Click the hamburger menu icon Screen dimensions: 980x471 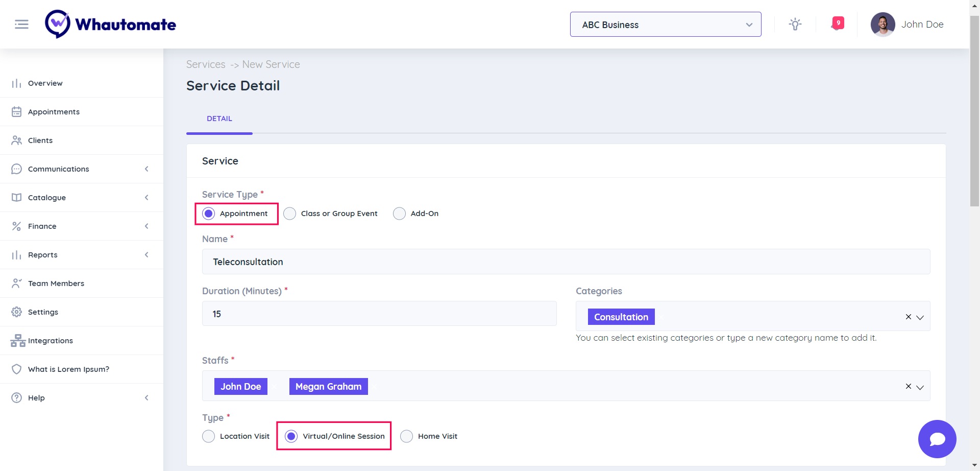(21, 24)
